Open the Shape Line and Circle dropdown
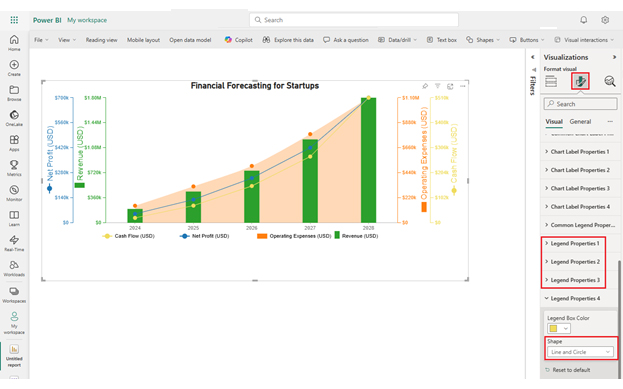Image resolution: width=623 pixels, height=389 pixels. pos(580,352)
